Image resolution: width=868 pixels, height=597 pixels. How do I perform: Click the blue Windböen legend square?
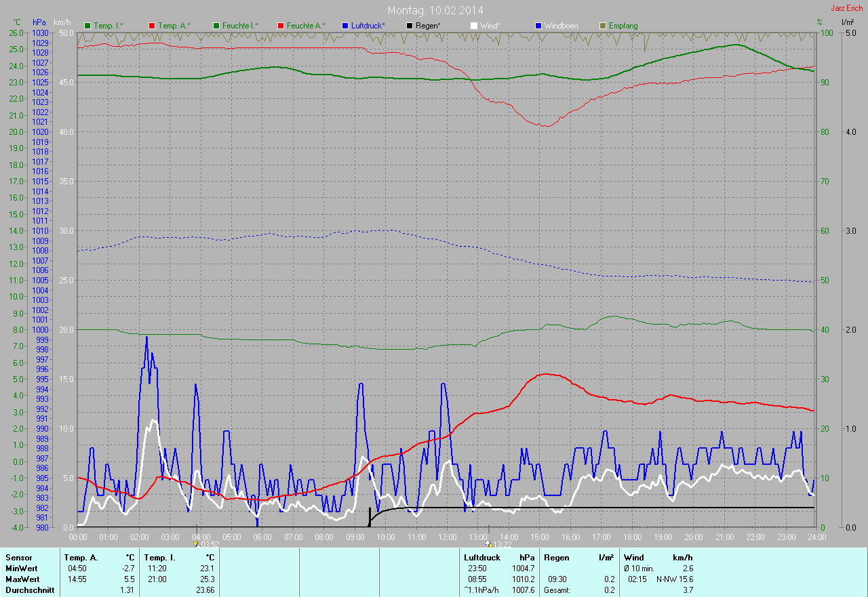pos(538,26)
